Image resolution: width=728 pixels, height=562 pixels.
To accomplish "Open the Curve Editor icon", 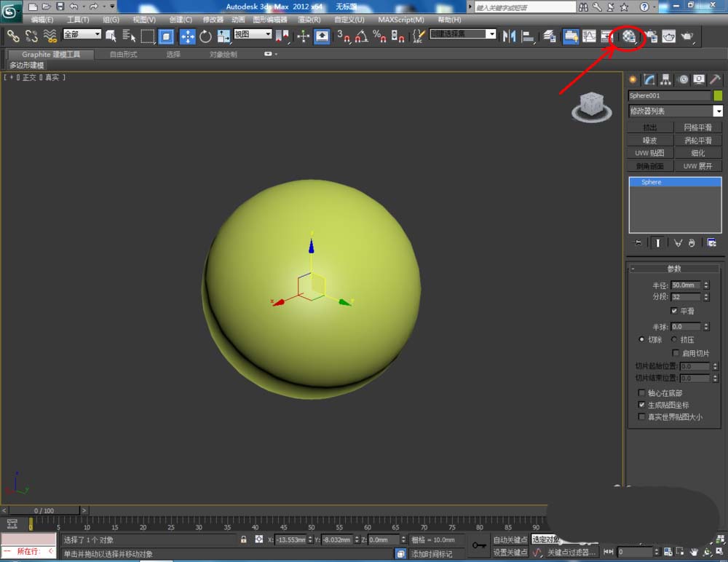I will pyautogui.click(x=589, y=36).
